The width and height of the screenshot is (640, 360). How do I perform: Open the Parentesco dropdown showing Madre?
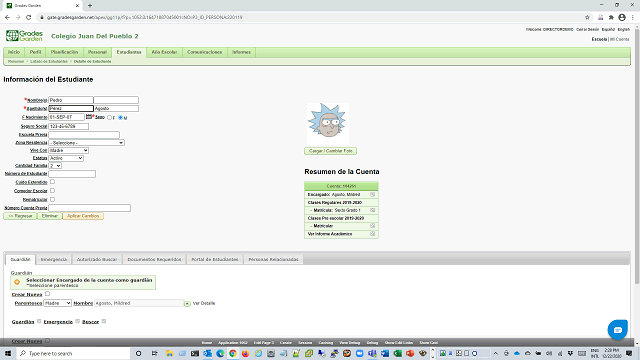click(x=57, y=303)
